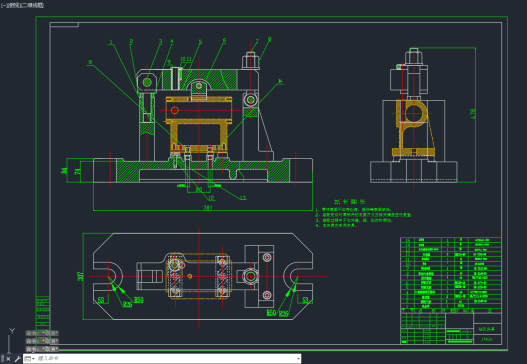Select the 技术要求 notes heading

coord(350,201)
